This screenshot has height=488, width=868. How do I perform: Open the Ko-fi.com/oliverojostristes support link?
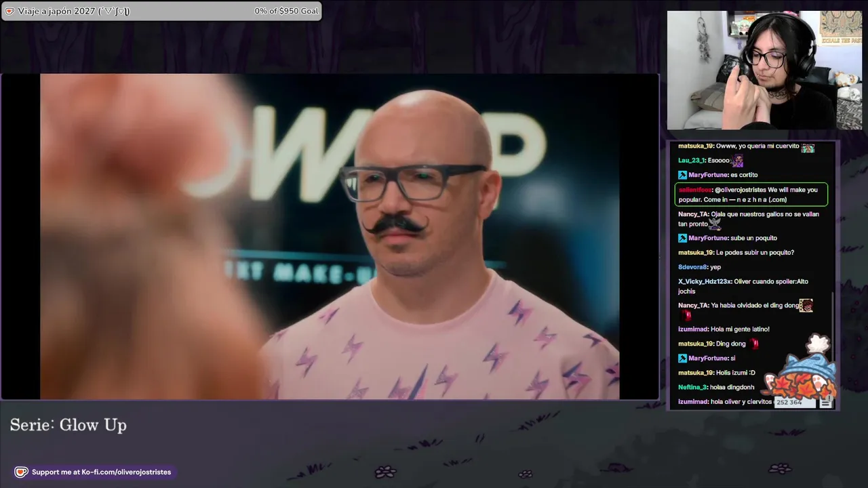(x=126, y=472)
